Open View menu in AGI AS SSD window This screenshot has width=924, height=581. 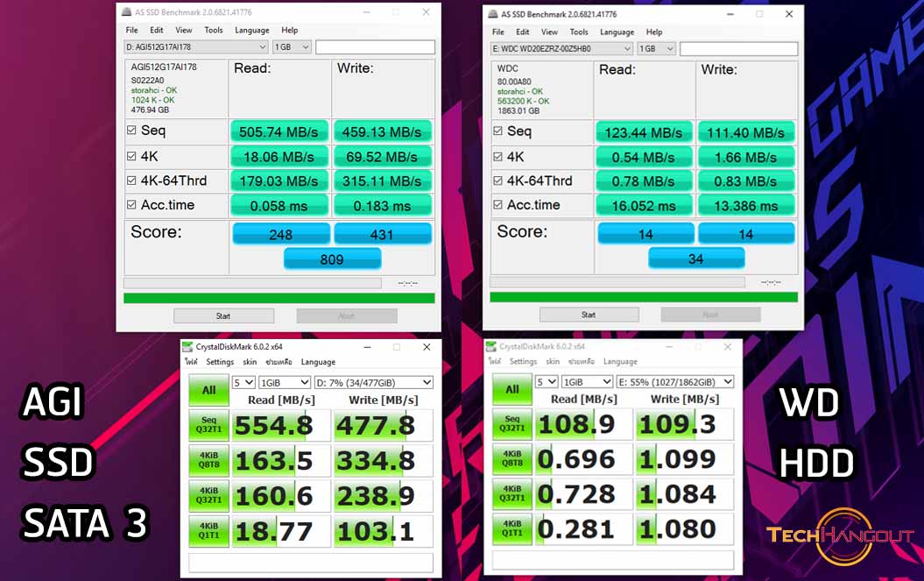coord(183,30)
